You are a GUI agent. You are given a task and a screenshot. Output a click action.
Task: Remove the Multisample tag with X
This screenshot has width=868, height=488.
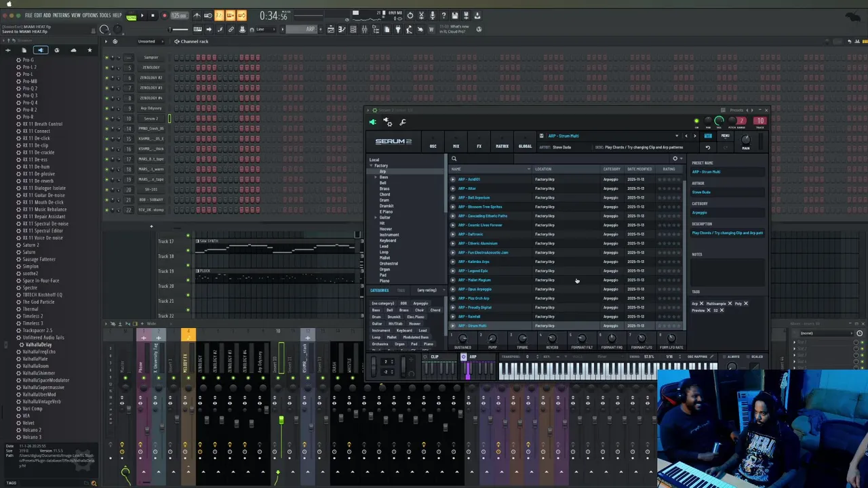click(730, 304)
